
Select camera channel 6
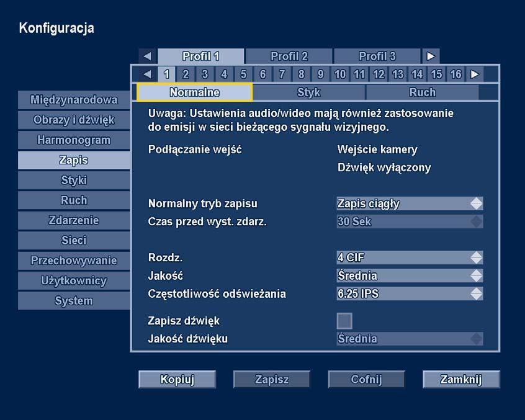pyautogui.click(x=263, y=74)
